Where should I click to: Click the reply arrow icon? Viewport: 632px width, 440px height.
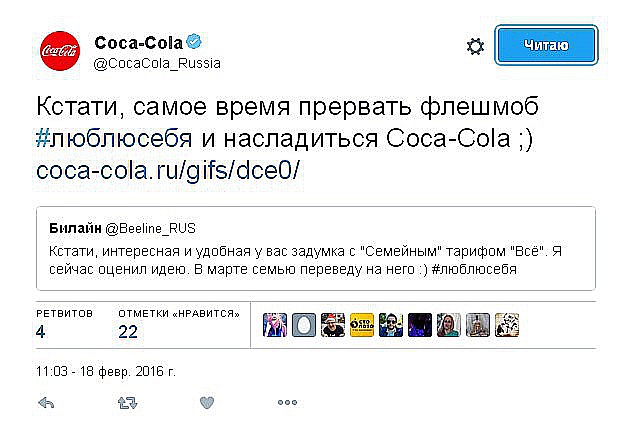(x=45, y=403)
